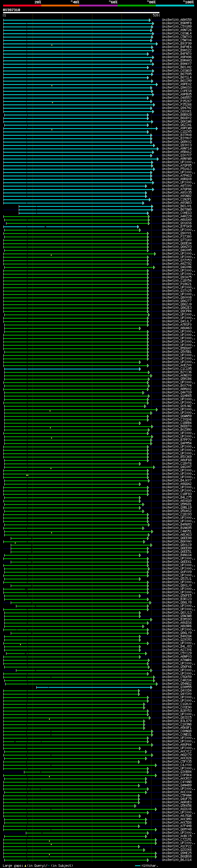Select hit label UniRef100_A7RSF0
Viewport: 197px width, 868px height.
(x=177, y=325)
